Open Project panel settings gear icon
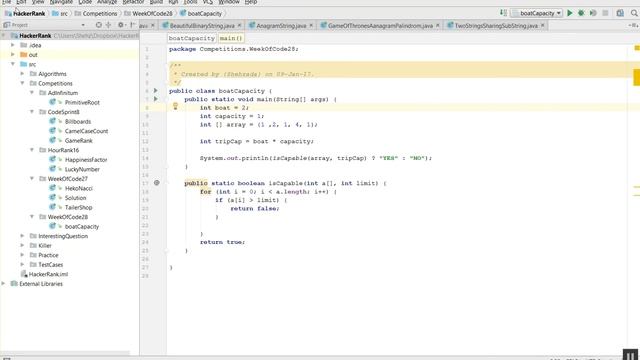This screenshot has width=640, height=360. click(x=121, y=25)
